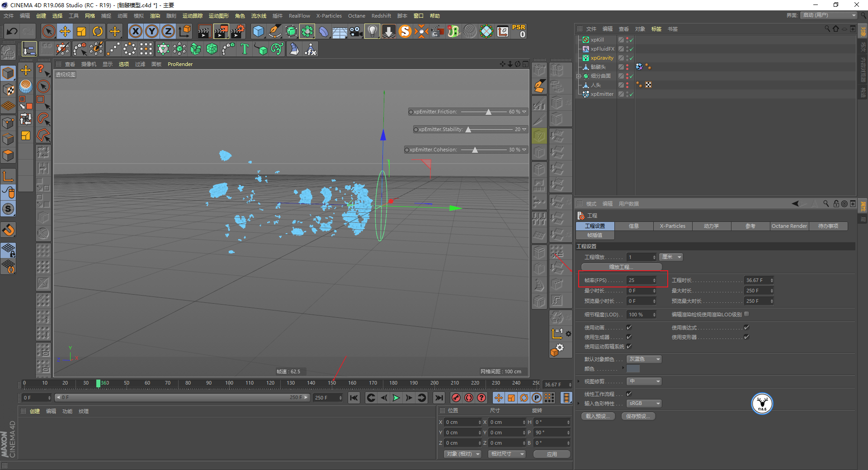Click the Render View clapperboard icon
Screen dimensions: 868x470
(204, 31)
